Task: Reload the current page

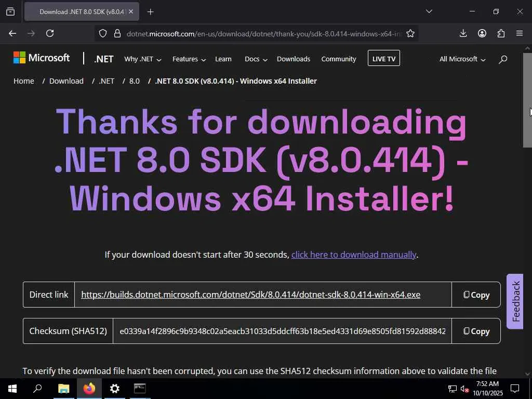Action: point(50,33)
